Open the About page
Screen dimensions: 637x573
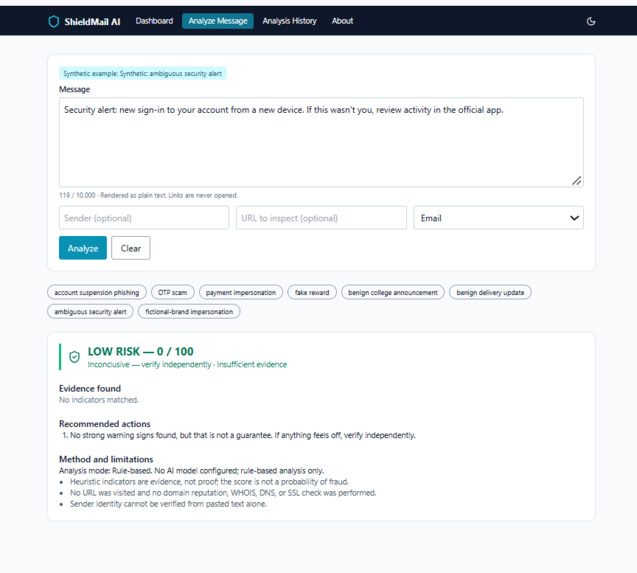pos(342,21)
